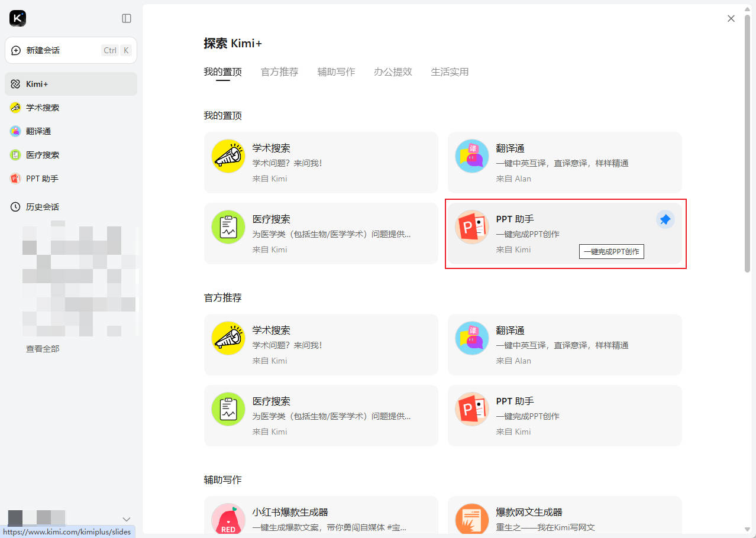The height and width of the screenshot is (538, 756).
Task: Open the 学术搜索 title in 官方推荐
Action: coord(272,330)
